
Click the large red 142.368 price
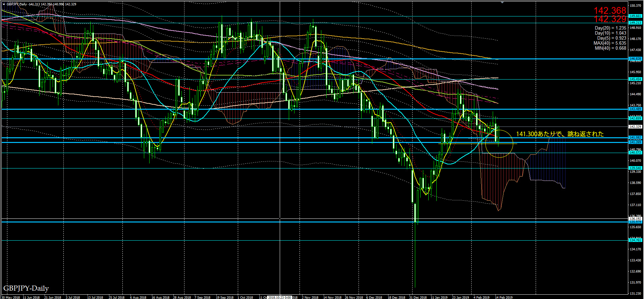pos(610,11)
